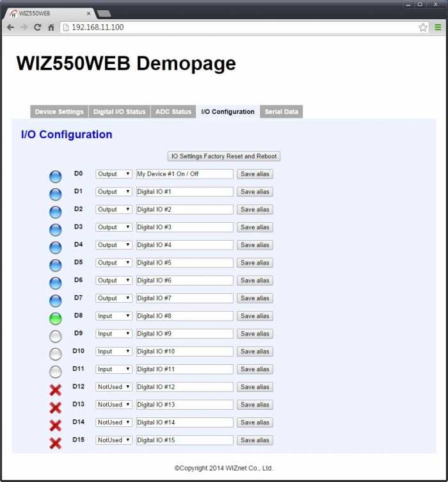The image size is (448, 482).
Task: Close the WIZ550WEB browser tab
Action: (88, 13)
